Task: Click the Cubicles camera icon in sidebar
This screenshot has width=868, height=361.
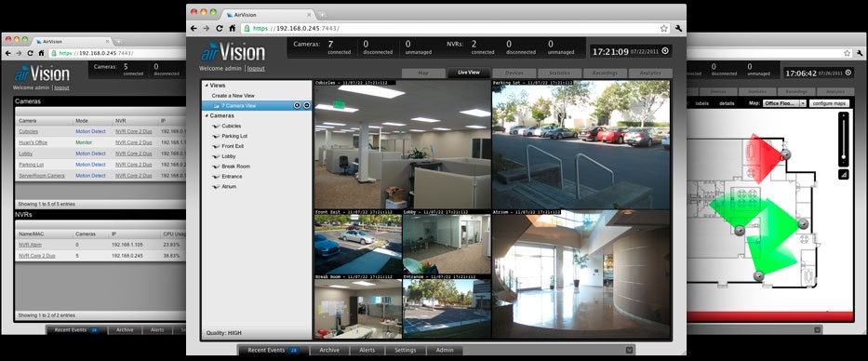Action: coord(217,127)
